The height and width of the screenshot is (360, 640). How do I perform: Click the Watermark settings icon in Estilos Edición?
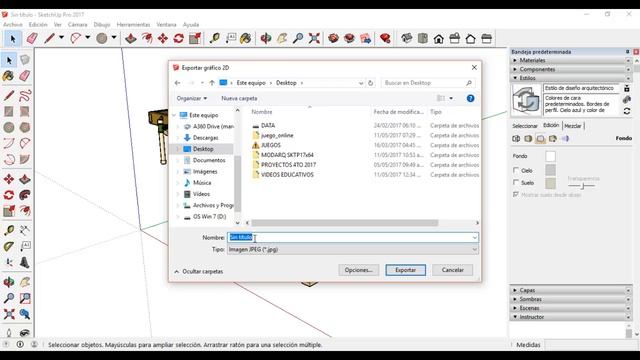[x=553, y=139]
